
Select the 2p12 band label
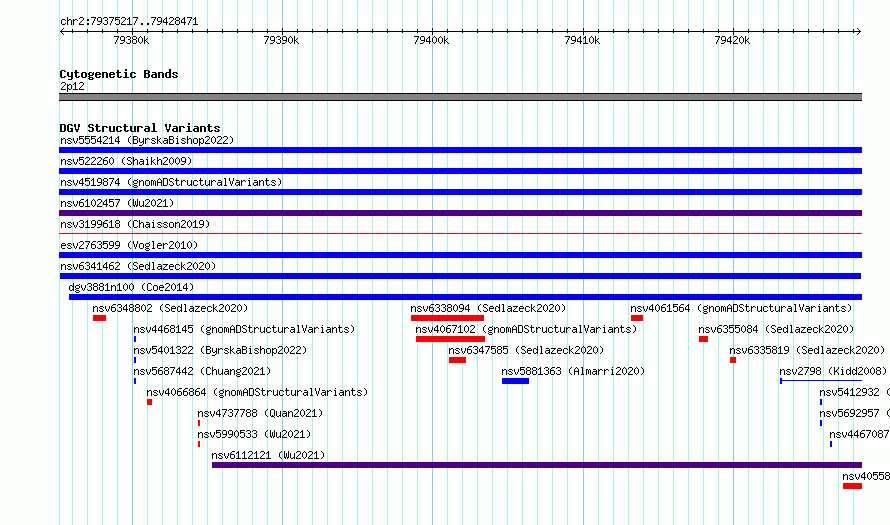coord(72,86)
